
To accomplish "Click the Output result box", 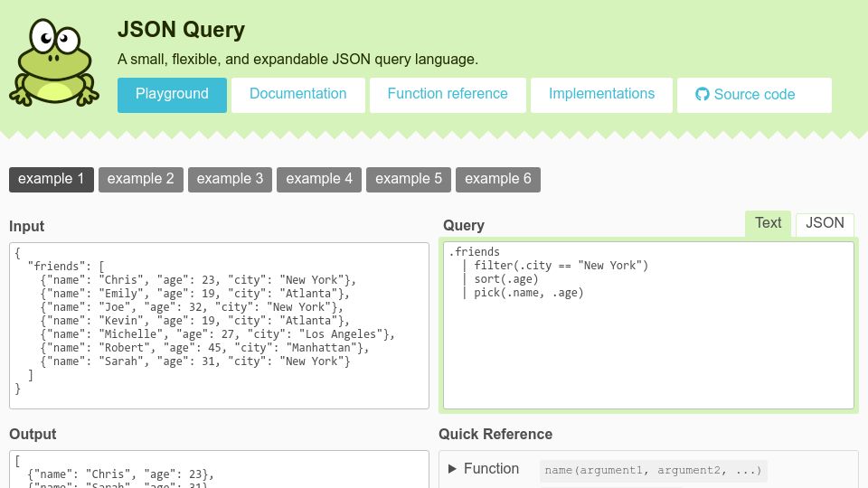I will (x=219, y=469).
